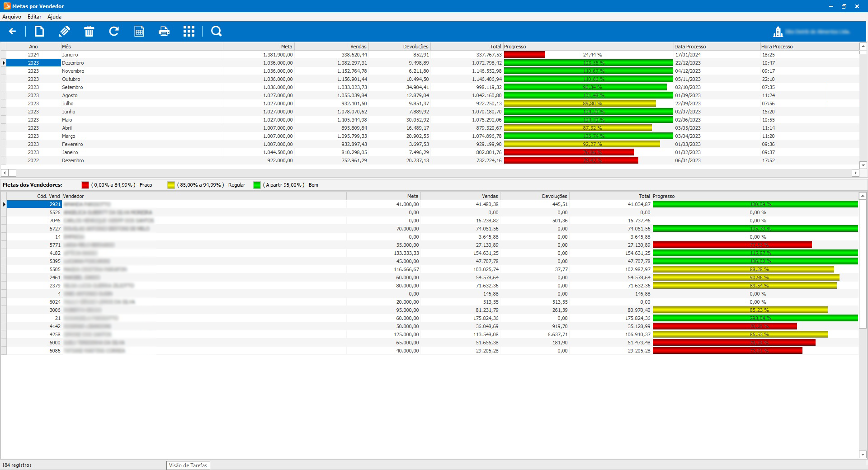The height and width of the screenshot is (470, 868).
Task: Click the yellow Regular legend swatch
Action: pyautogui.click(x=171, y=185)
